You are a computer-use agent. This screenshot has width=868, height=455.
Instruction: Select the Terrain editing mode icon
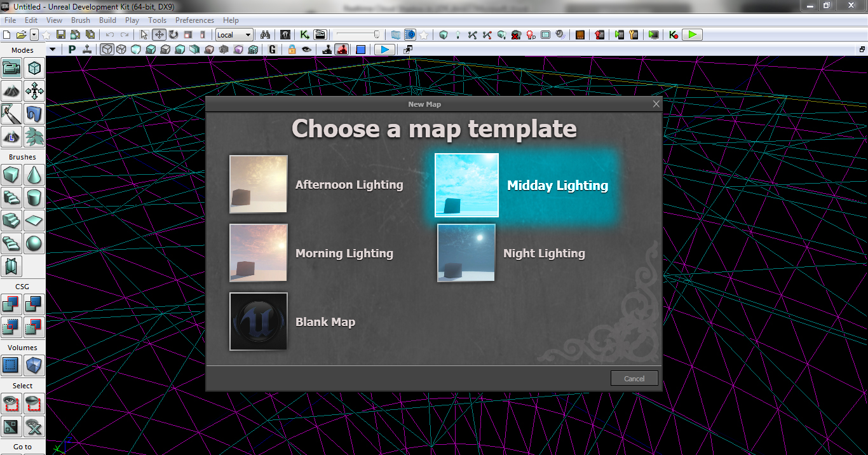tap(12, 91)
